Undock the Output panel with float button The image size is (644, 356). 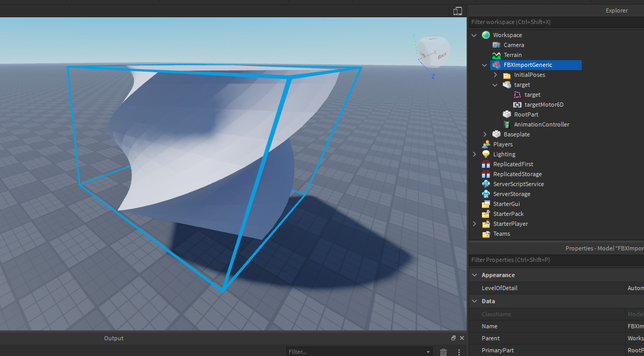pos(454,338)
